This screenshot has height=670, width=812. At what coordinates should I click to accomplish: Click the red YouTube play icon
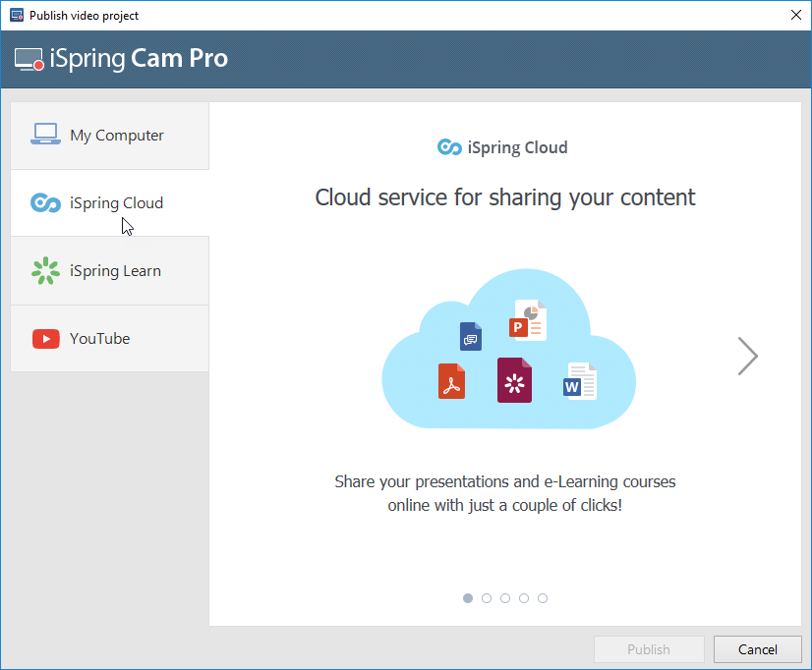click(x=46, y=339)
